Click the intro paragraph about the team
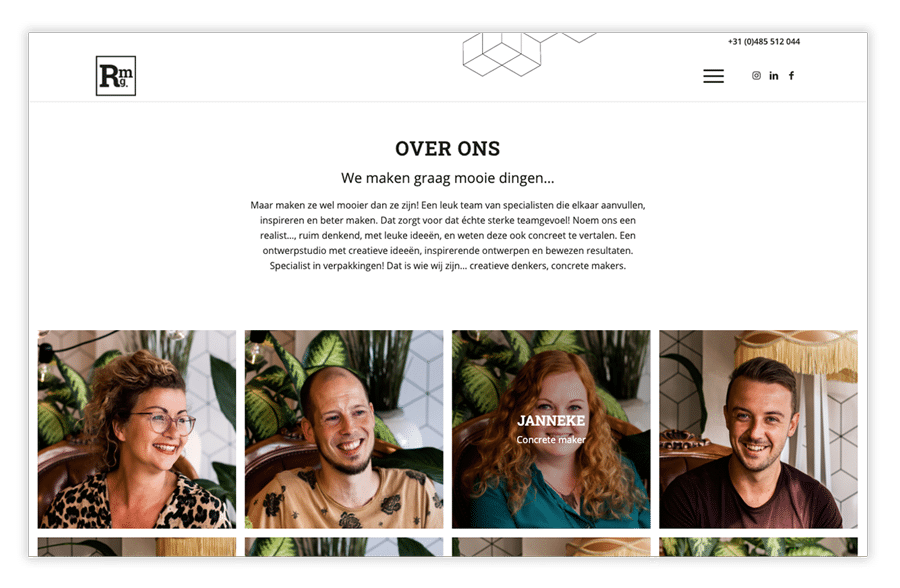 448,235
